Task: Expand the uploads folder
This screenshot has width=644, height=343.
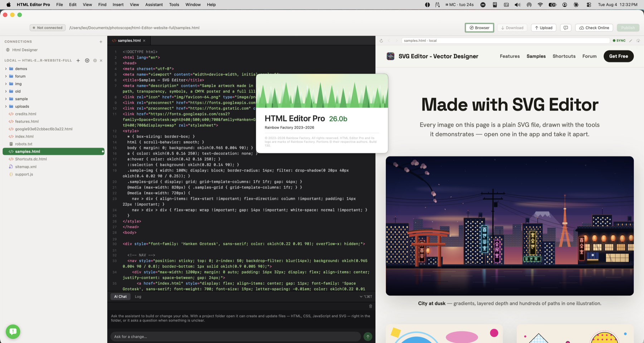Action: pyautogui.click(x=6, y=106)
